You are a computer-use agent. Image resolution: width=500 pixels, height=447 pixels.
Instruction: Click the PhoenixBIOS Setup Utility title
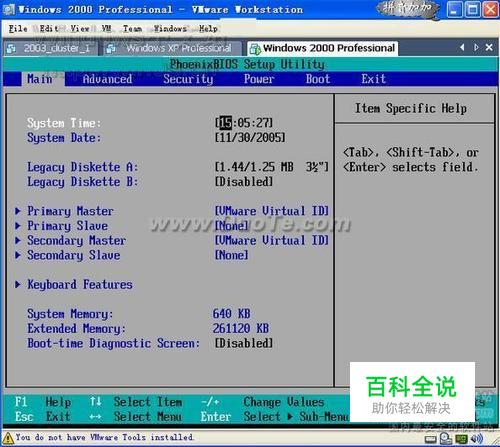pyautogui.click(x=247, y=64)
